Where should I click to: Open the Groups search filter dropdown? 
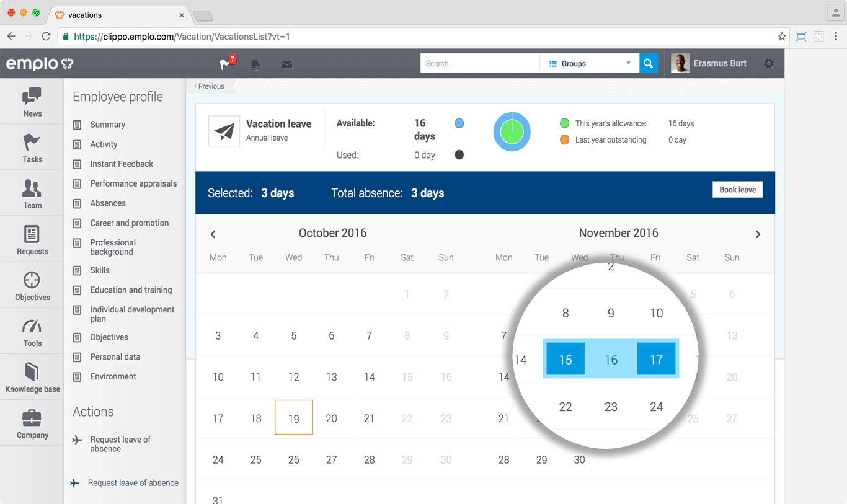point(589,63)
